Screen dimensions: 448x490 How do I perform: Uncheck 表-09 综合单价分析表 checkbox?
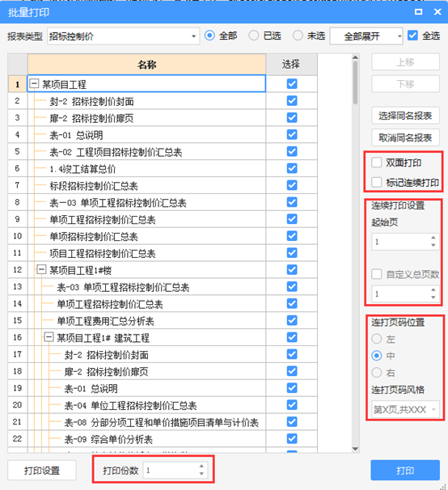[292, 439]
